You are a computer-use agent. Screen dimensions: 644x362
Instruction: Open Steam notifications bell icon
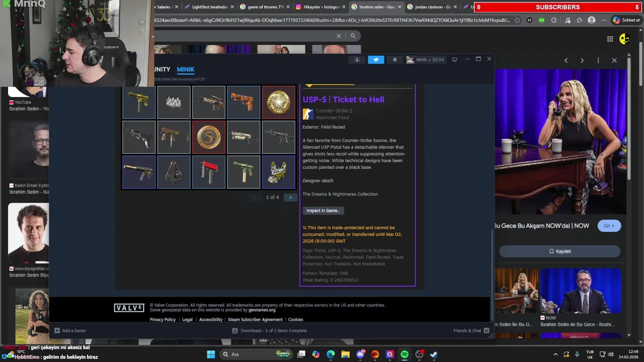coord(394,59)
